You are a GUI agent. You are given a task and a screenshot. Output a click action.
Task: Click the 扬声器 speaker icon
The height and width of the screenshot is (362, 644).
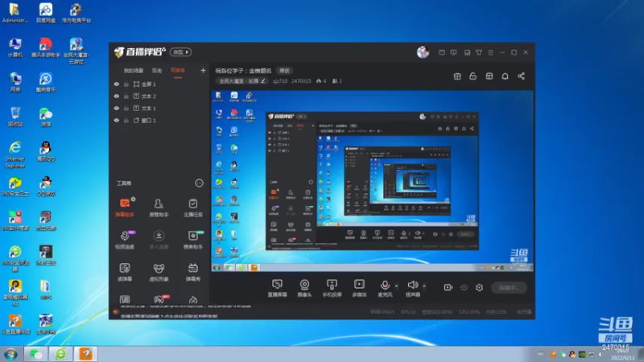413,285
